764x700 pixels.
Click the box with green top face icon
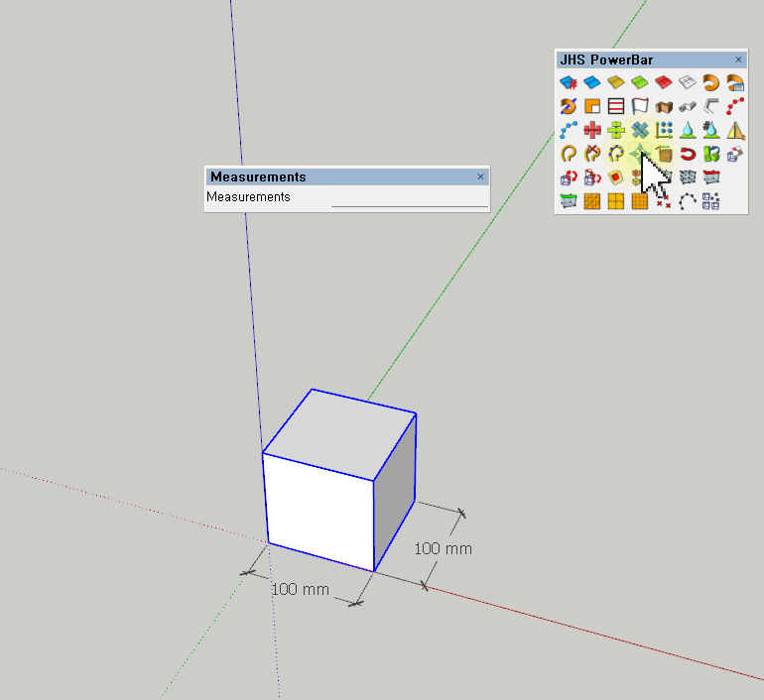tap(569, 201)
